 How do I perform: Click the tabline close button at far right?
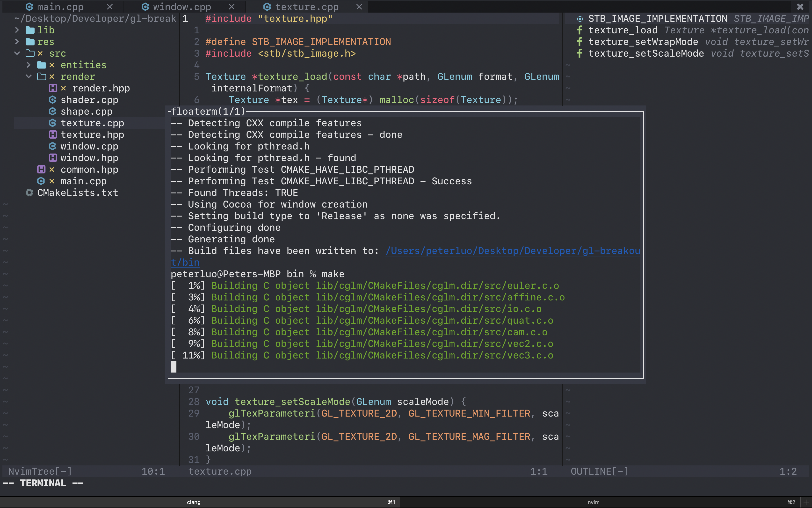(800, 7)
